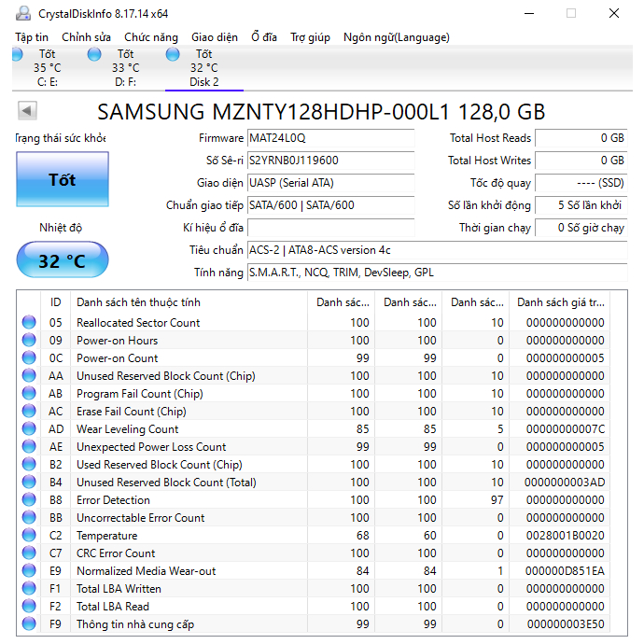Viewport: 644px width, 644px height.
Task: Open the Ổ đĩa menu
Action: coord(263,37)
